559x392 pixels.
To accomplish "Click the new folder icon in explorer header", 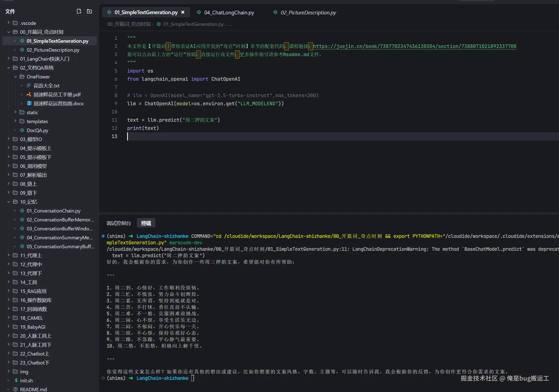I will 89,11.
